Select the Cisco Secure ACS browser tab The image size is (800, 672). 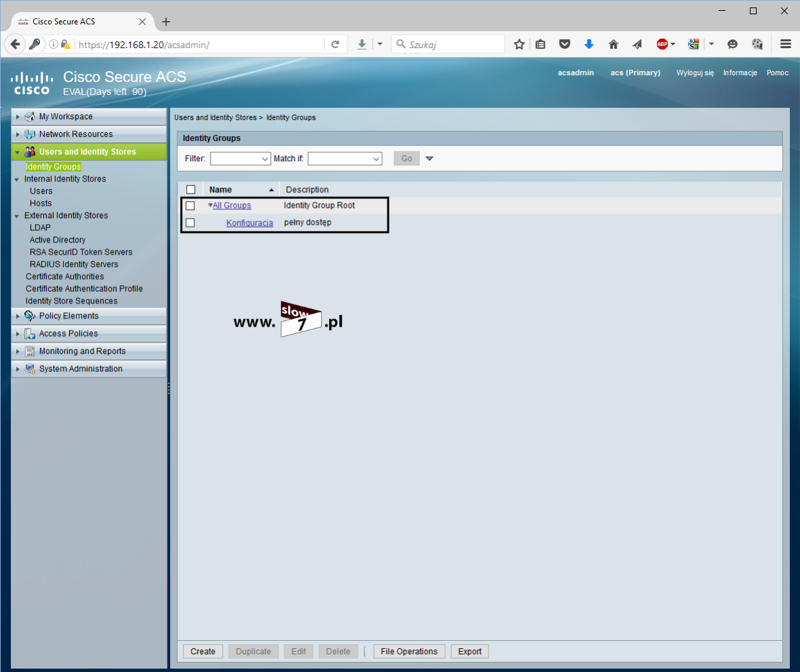82,22
